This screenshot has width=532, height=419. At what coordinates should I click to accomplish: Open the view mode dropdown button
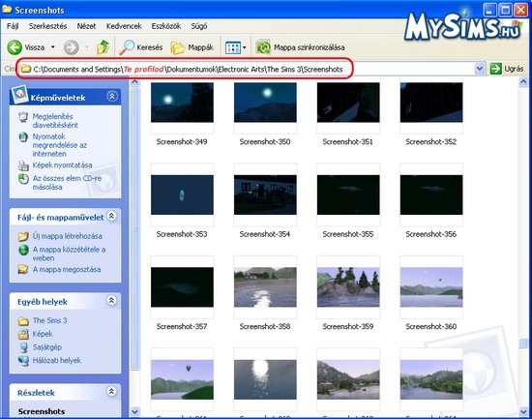tap(236, 47)
